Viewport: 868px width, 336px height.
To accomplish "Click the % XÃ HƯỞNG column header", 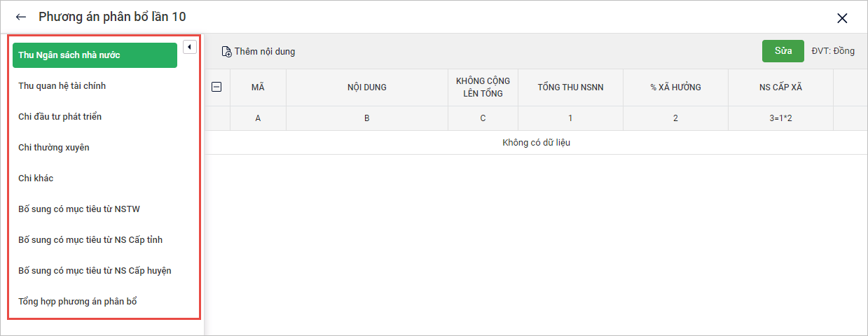I will [x=675, y=87].
